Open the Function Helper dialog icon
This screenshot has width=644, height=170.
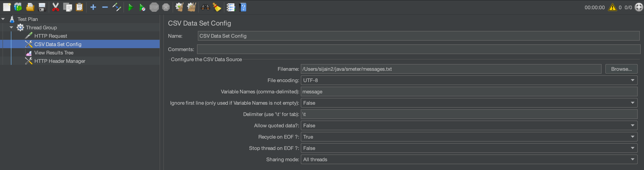pos(231,8)
